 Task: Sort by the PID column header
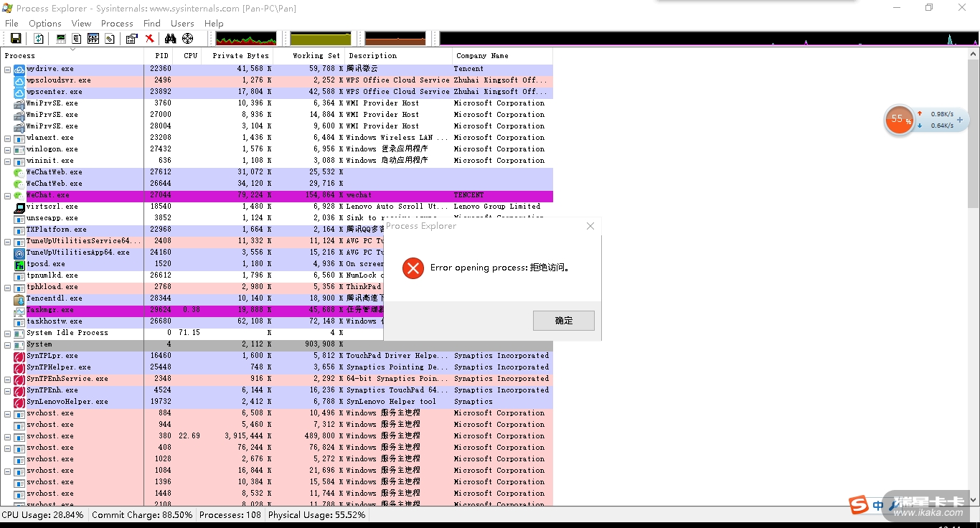pos(159,56)
